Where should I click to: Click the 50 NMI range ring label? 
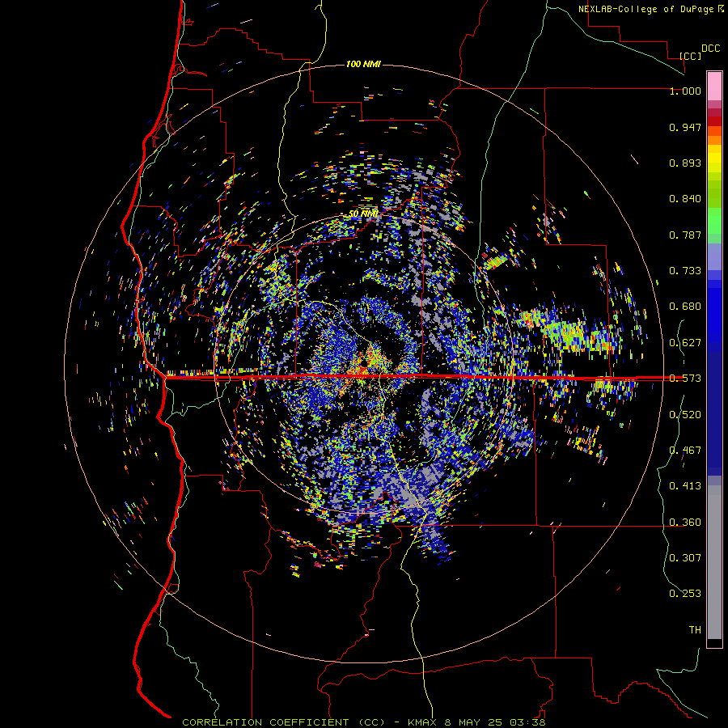(363, 214)
